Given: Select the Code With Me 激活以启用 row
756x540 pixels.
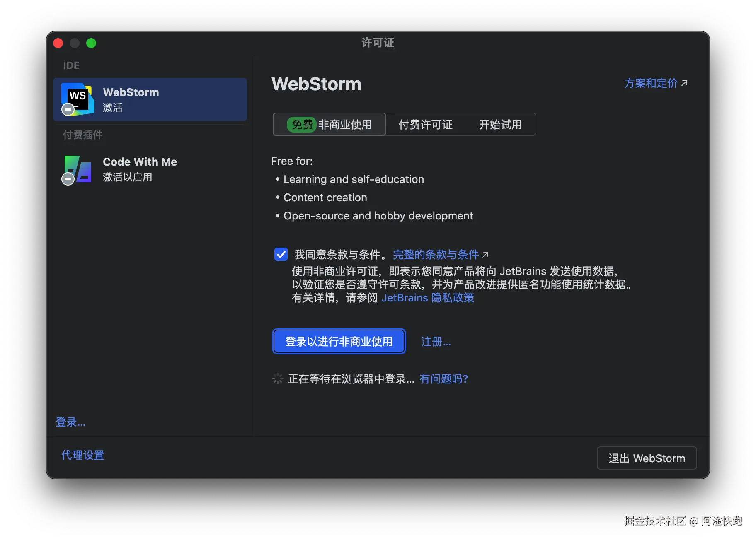Looking at the screenshot, I should tap(150, 169).
